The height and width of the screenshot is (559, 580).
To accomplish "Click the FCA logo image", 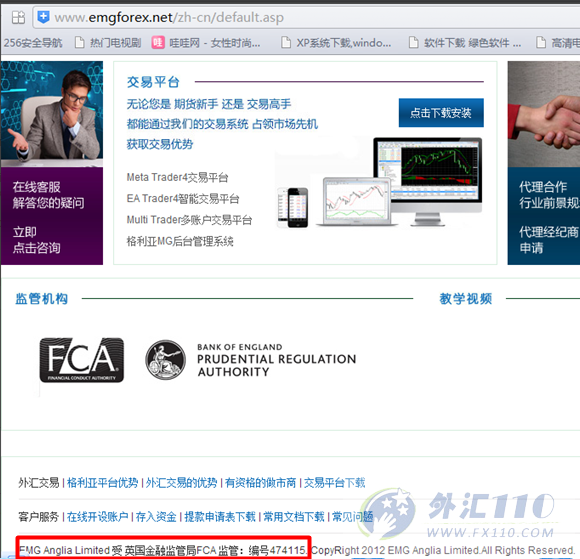I will coord(82,360).
